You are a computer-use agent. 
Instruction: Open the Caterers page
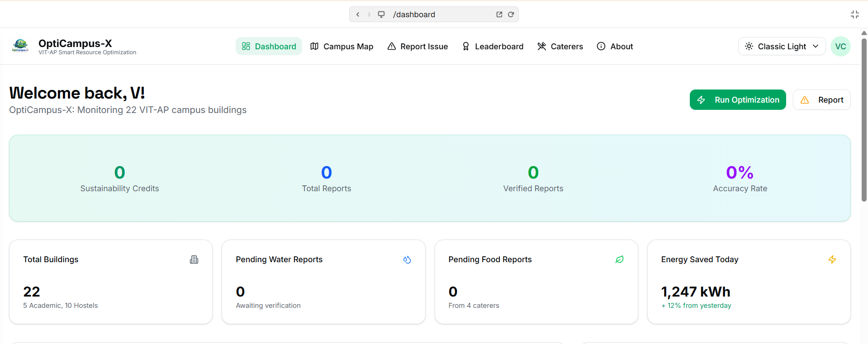560,46
